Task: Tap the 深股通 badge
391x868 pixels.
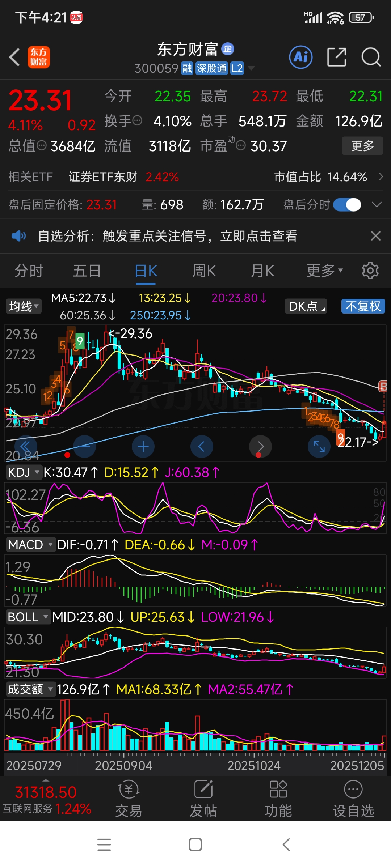Action: pos(212,68)
